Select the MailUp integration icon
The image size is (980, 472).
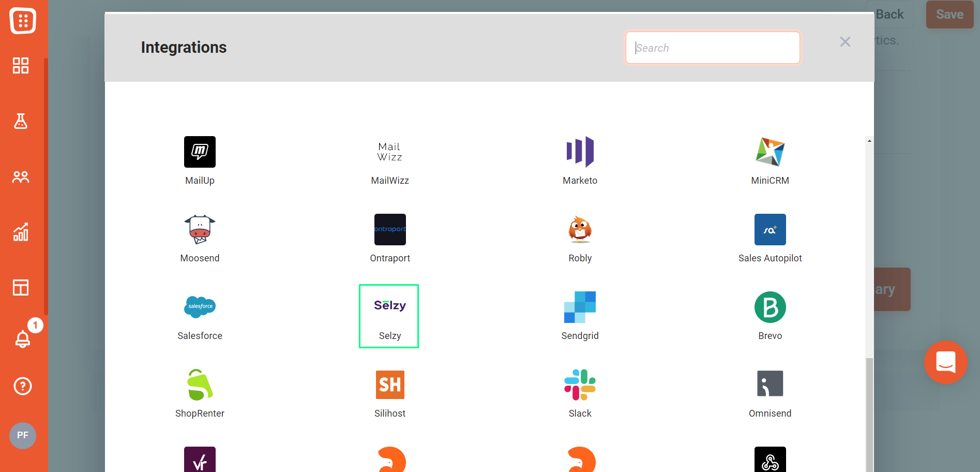coord(200,152)
